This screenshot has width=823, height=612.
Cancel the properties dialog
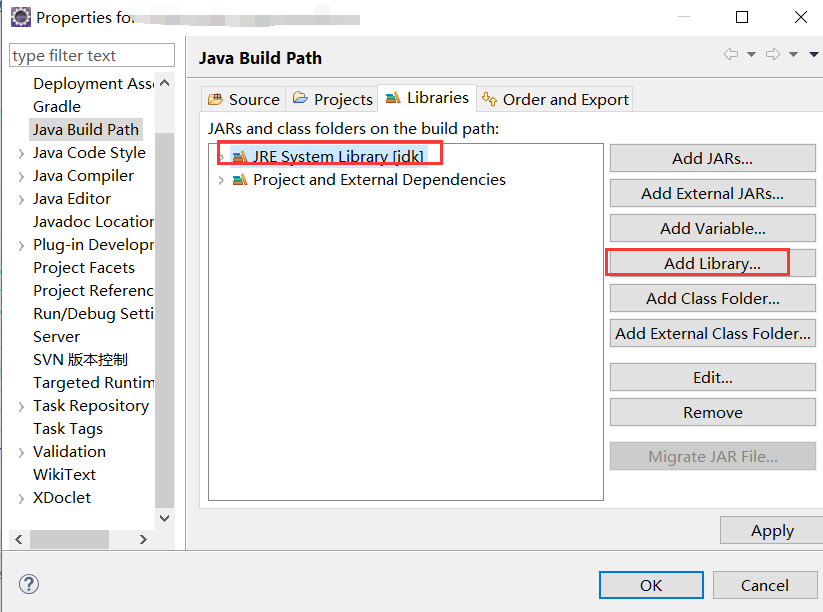(765, 585)
